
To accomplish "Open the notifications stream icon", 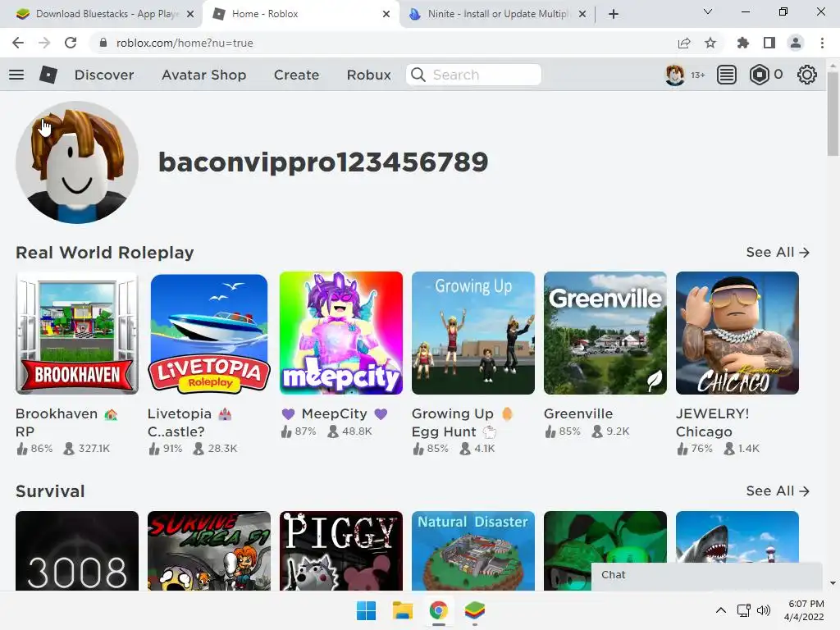I will click(727, 75).
